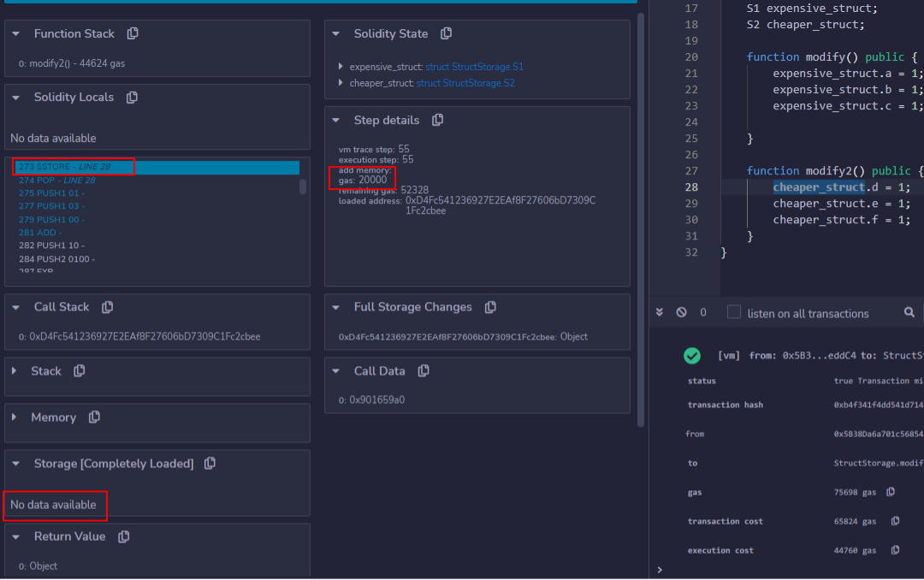
Task: Select opcode 273 SSTORE line 28
Action: pos(157,167)
